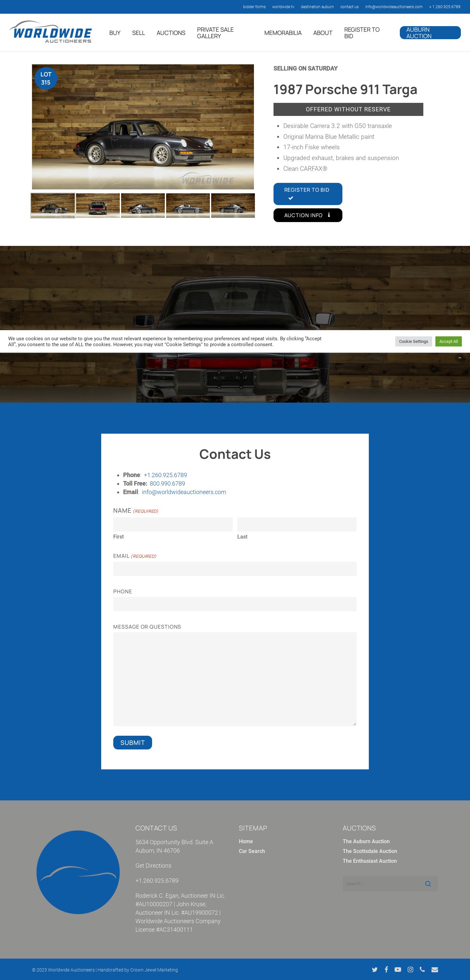This screenshot has width=470, height=980.
Task: Open the MEMORABILIA menu item
Action: [x=283, y=33]
